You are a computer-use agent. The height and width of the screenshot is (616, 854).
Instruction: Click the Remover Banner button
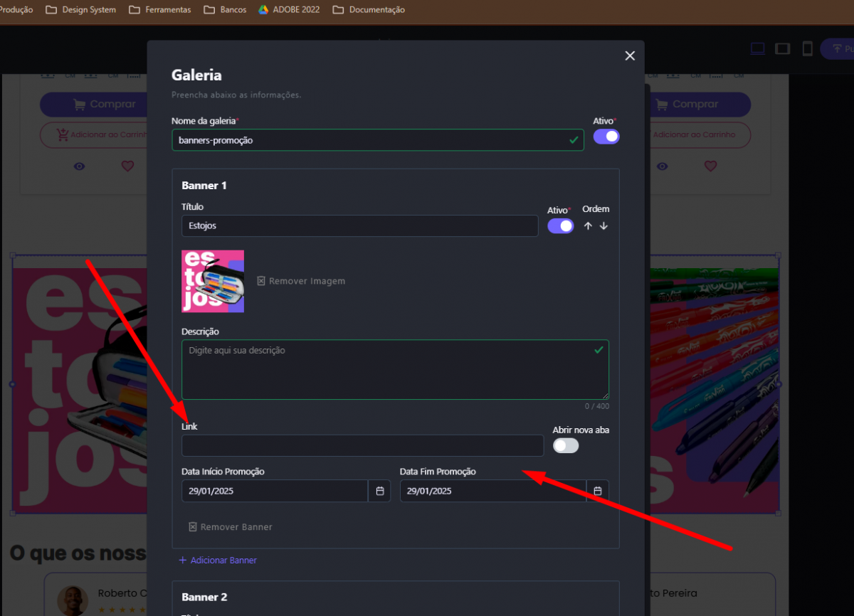(x=231, y=527)
